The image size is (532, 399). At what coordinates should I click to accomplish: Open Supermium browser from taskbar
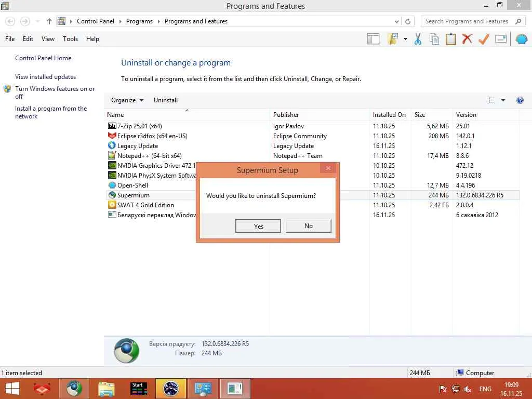coord(74,389)
